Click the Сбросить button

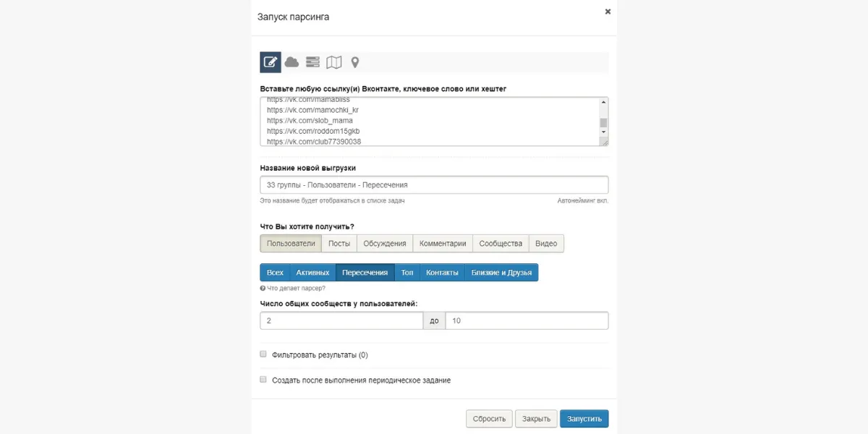click(x=490, y=419)
